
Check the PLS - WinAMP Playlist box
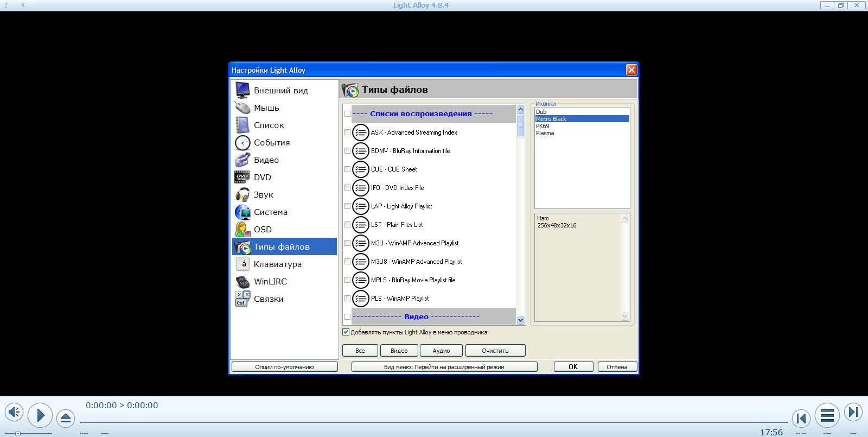coord(347,299)
